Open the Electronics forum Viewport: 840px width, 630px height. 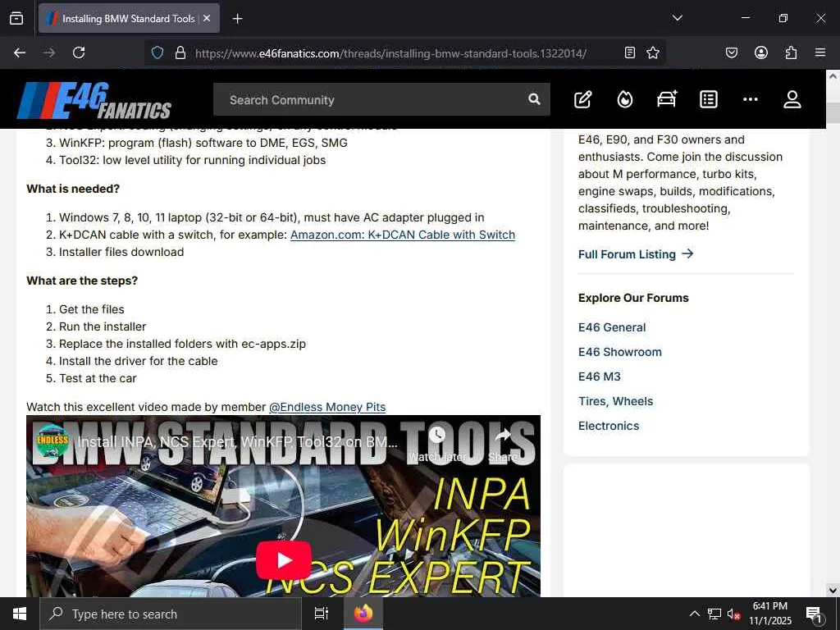[x=609, y=426]
